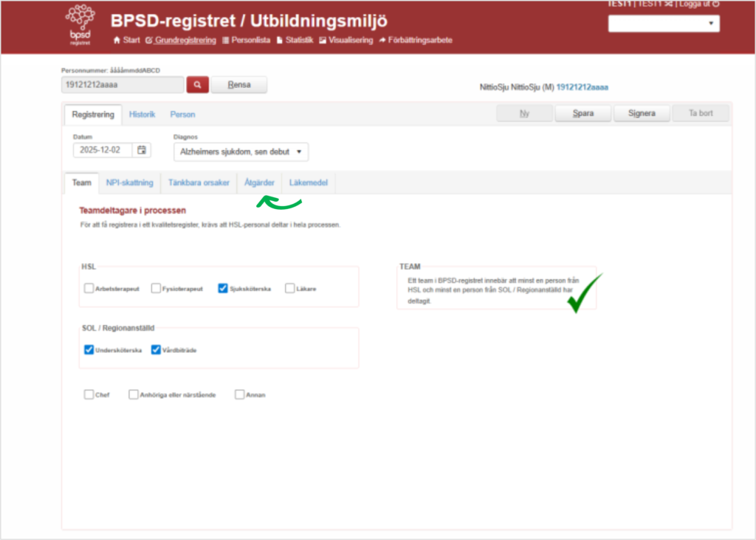Enable the Läkare checkbox
Image resolution: width=756 pixels, height=540 pixels.
coord(290,288)
